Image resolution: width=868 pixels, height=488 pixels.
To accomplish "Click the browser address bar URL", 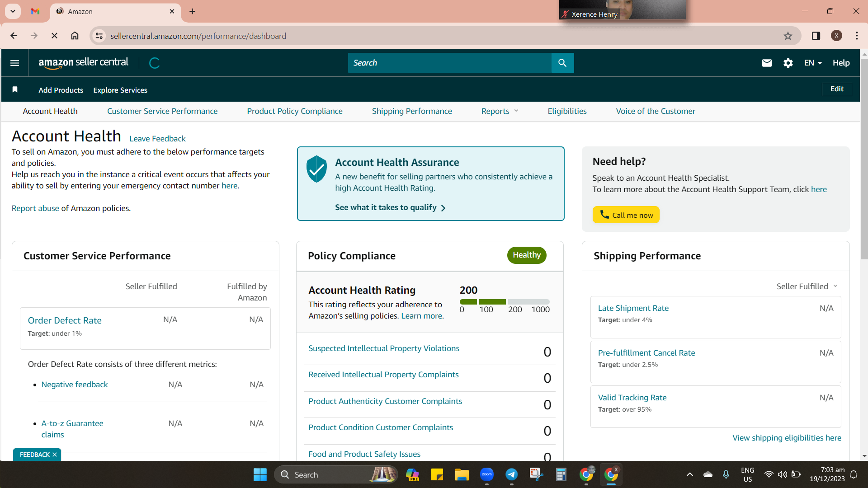I will (198, 36).
